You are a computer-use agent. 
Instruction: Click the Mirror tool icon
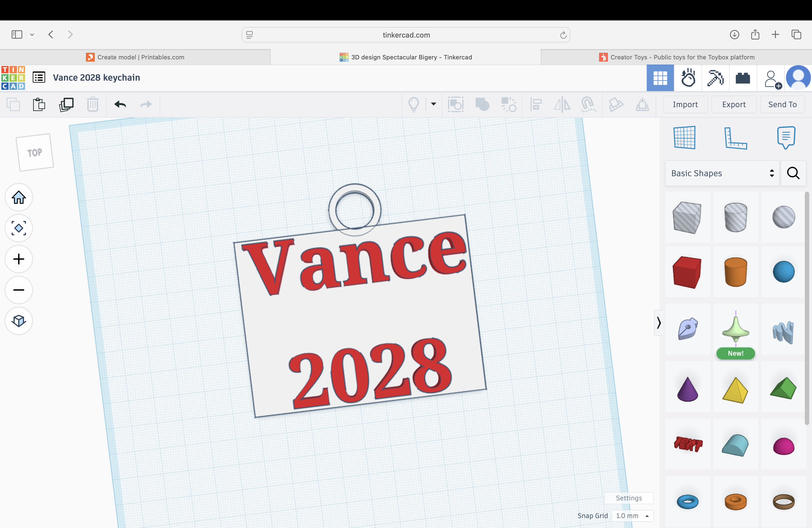[562, 104]
